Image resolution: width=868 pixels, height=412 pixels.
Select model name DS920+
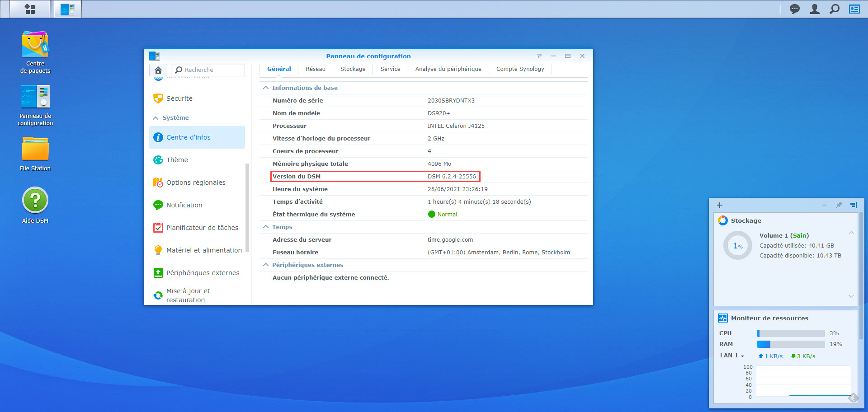[439, 113]
